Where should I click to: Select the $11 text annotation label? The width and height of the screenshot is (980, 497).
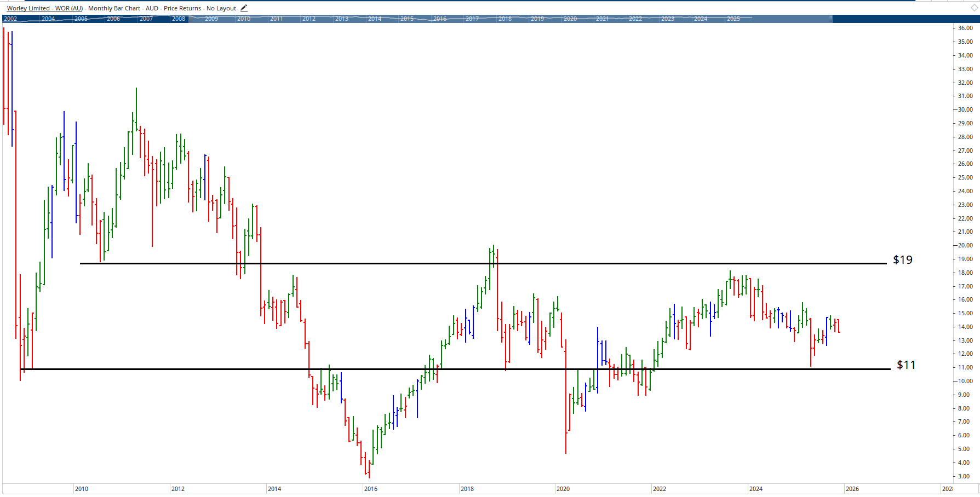click(906, 365)
